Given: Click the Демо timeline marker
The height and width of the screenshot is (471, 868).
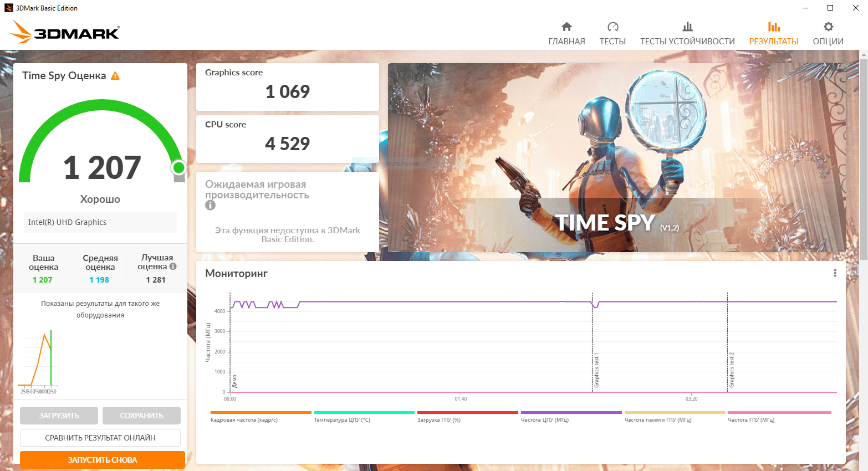Looking at the screenshot, I should [234, 381].
